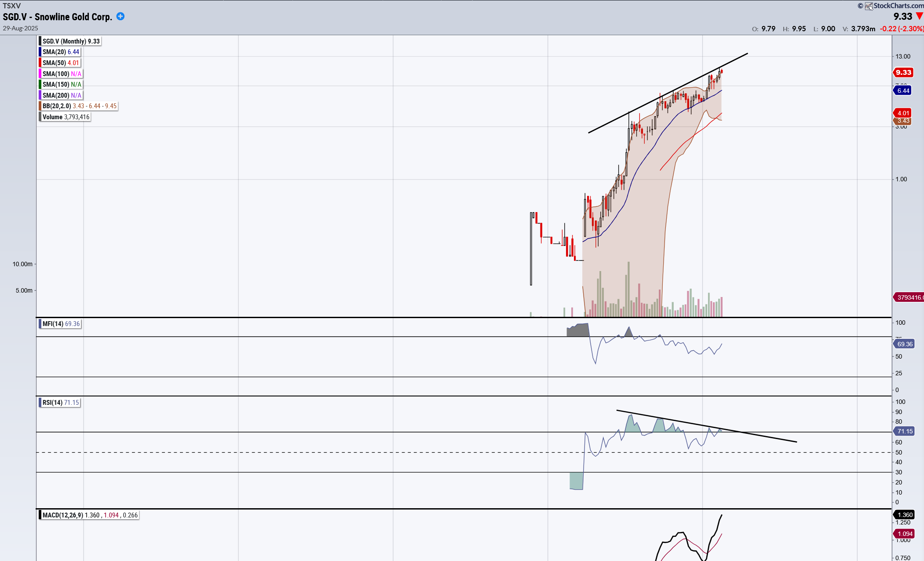This screenshot has height=561, width=924.
Task: Click the red 9.33 last price tag
Action: pyautogui.click(x=903, y=73)
